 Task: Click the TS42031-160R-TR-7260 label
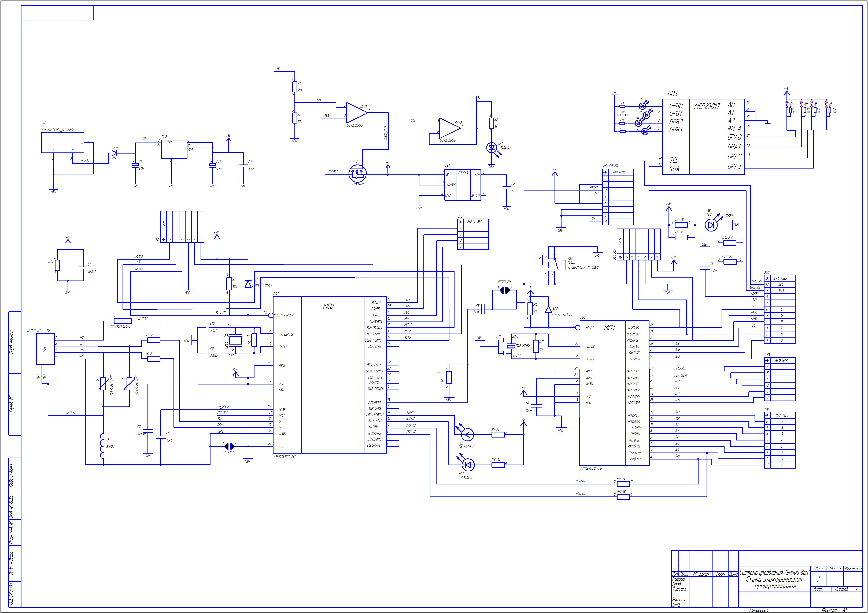click(583, 267)
